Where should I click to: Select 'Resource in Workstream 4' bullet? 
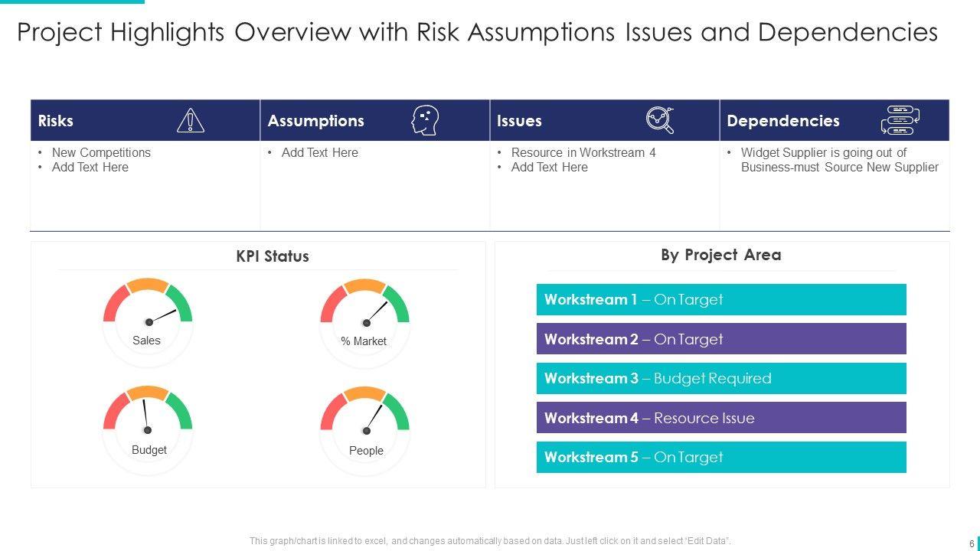[583, 152]
